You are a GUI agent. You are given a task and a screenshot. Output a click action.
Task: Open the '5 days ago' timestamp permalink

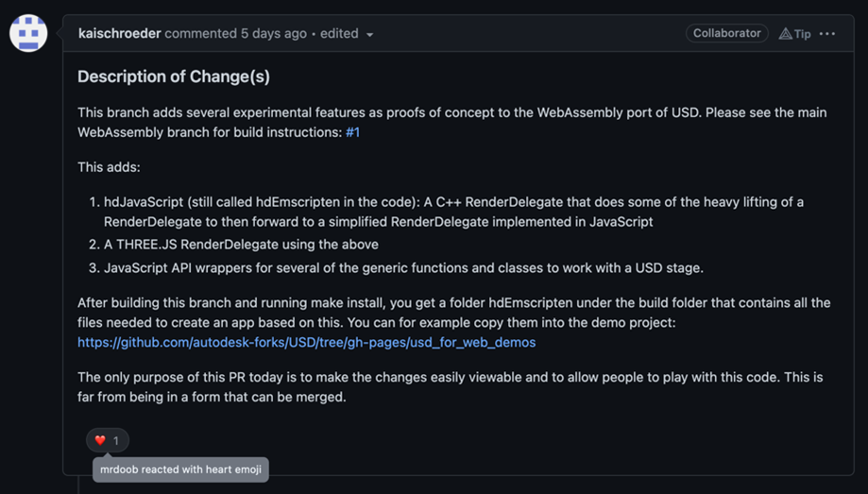(274, 33)
